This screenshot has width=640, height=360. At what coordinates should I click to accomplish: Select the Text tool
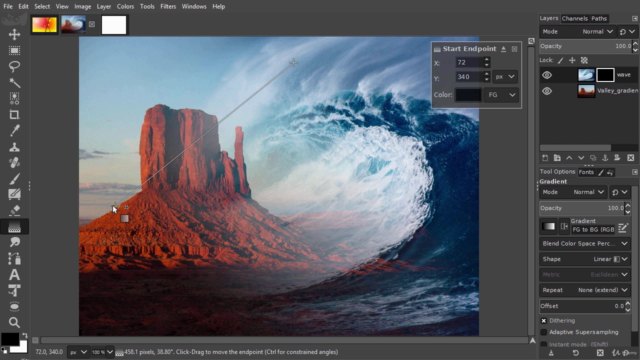(14, 275)
